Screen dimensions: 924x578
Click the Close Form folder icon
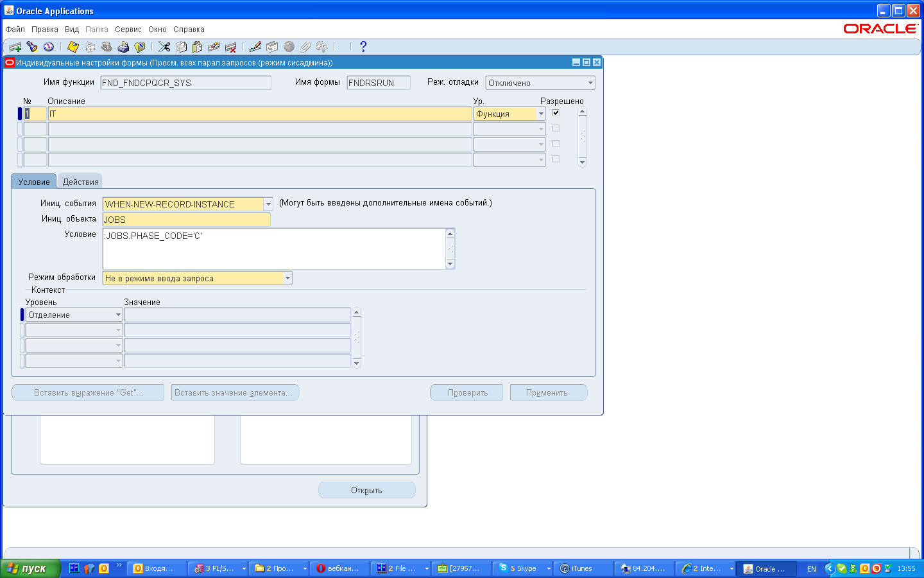140,47
